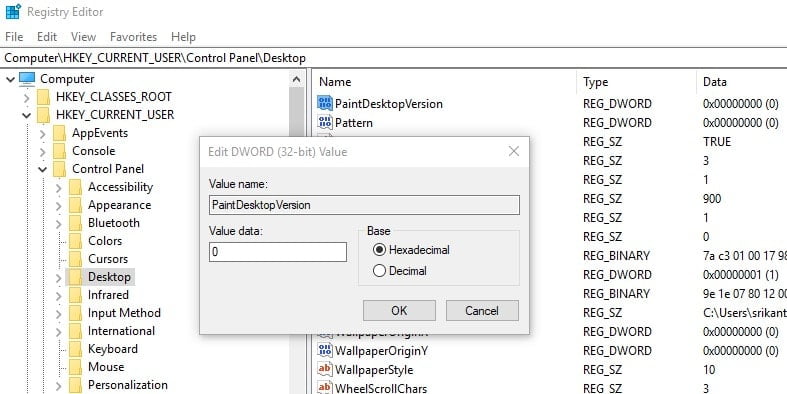Expand the Console key
This screenshot has width=787, height=394.
43,152
